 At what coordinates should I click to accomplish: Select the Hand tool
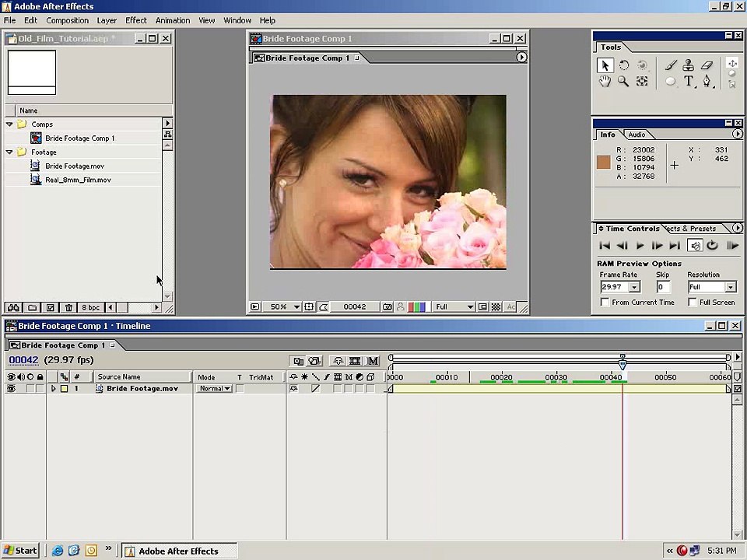pos(605,81)
